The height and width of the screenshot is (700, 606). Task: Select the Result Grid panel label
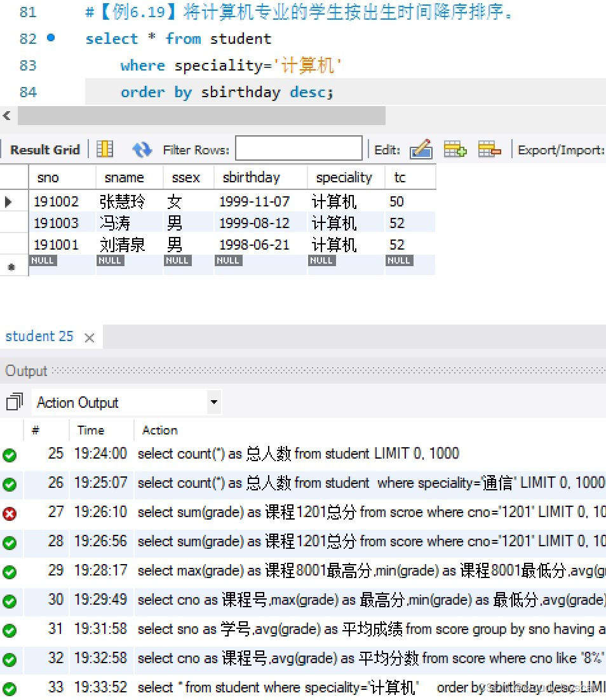coord(44,149)
